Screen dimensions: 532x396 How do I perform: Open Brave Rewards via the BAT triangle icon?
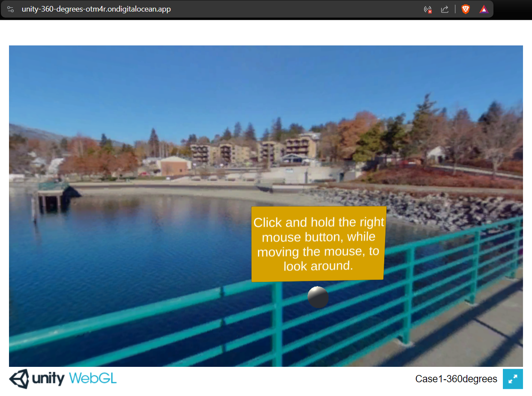pos(484,9)
